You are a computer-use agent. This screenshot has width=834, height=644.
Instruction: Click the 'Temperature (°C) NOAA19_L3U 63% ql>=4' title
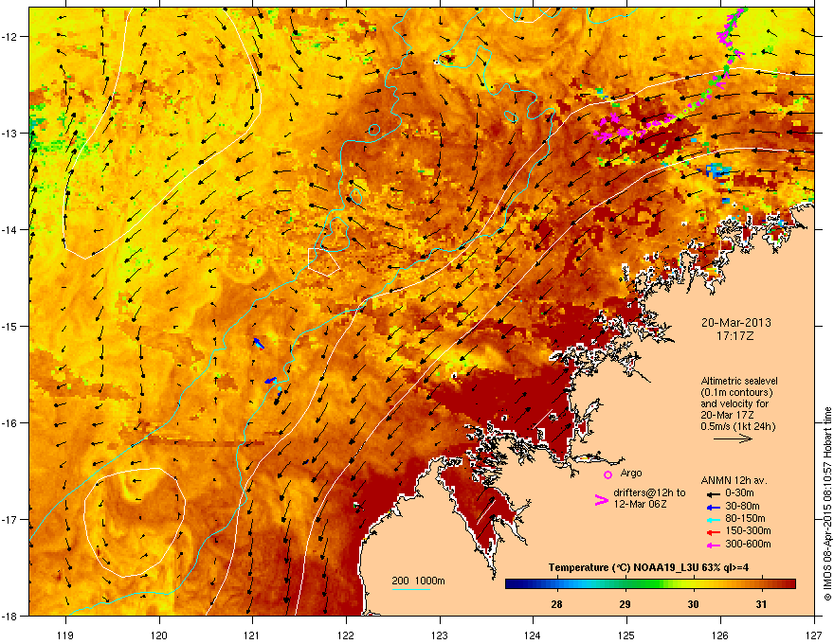coord(649,567)
